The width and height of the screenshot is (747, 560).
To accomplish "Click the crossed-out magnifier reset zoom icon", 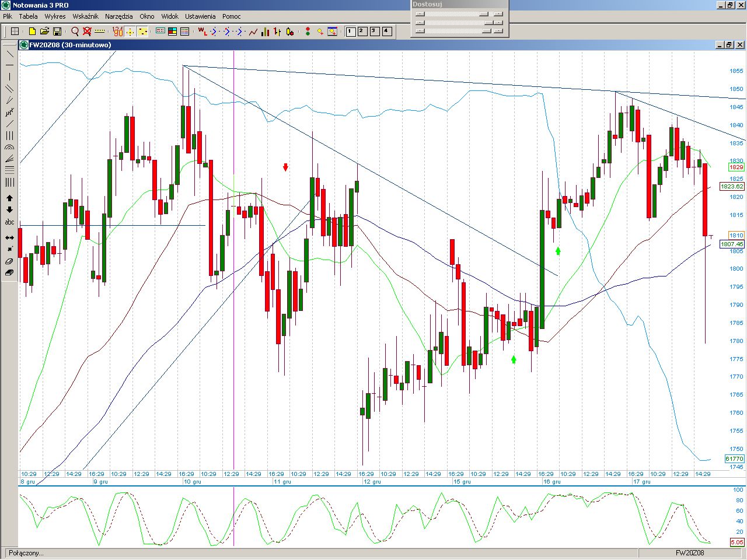I will pyautogui.click(x=87, y=32).
